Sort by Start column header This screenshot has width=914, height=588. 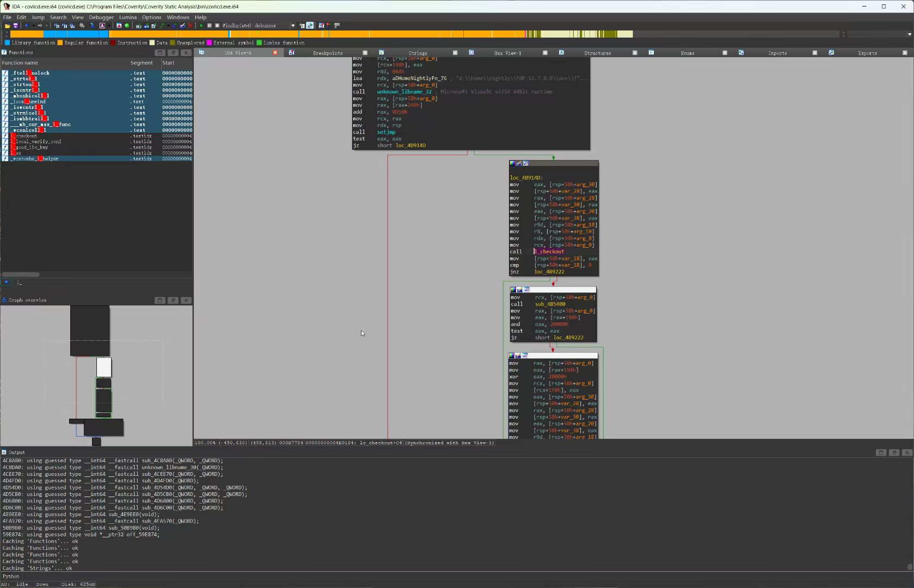[176, 63]
